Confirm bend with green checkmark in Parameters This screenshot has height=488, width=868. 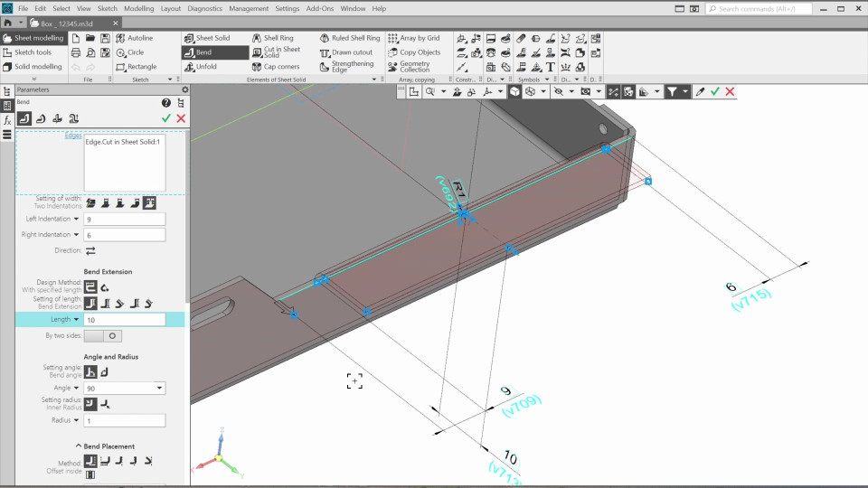pos(166,118)
